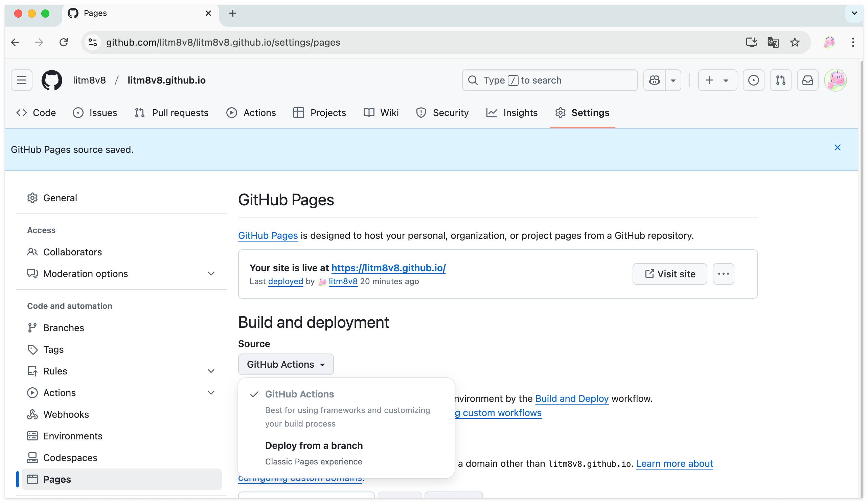Focus the GitHub search field
868x503 pixels.
click(550, 80)
